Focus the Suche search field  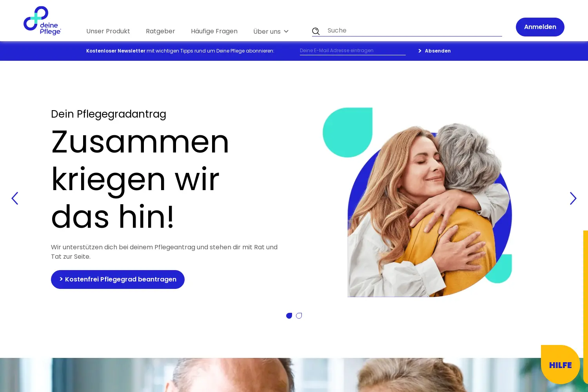click(x=414, y=31)
